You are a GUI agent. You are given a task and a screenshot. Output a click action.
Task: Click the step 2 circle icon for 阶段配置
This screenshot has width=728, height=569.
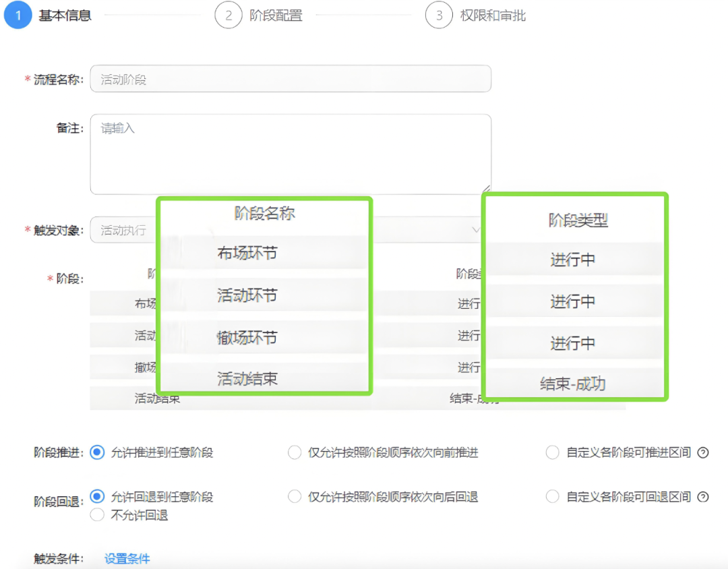point(229,15)
